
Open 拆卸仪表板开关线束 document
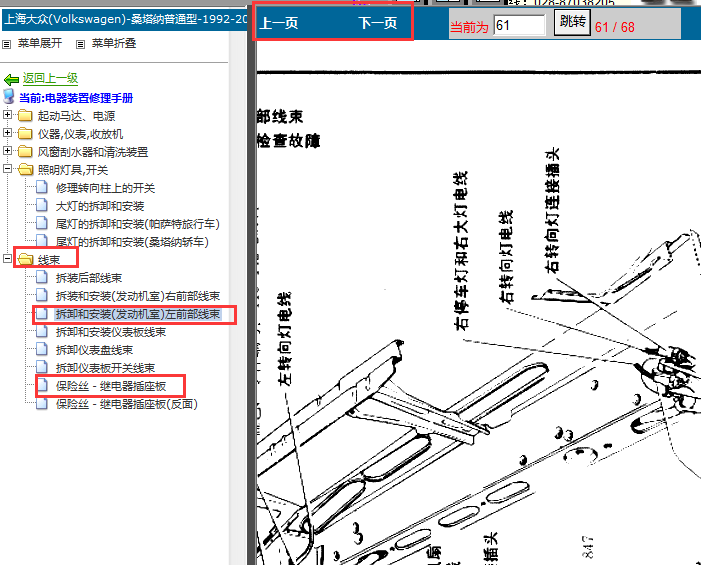pos(105,368)
